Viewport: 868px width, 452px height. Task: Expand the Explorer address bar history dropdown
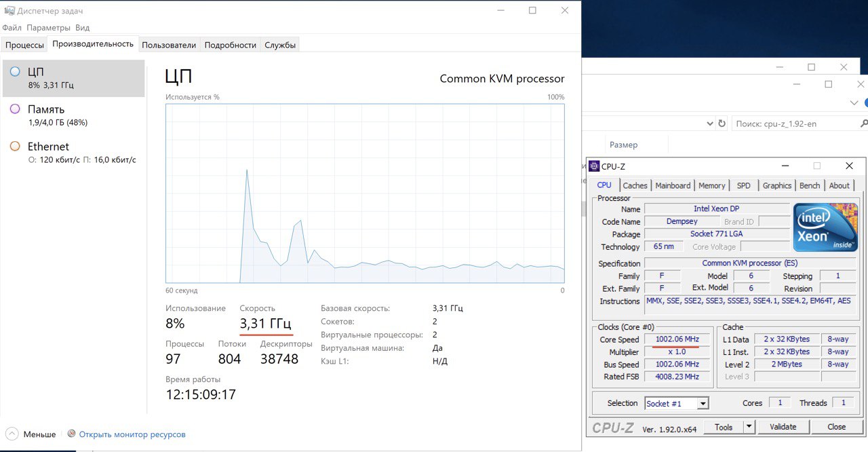coord(710,124)
